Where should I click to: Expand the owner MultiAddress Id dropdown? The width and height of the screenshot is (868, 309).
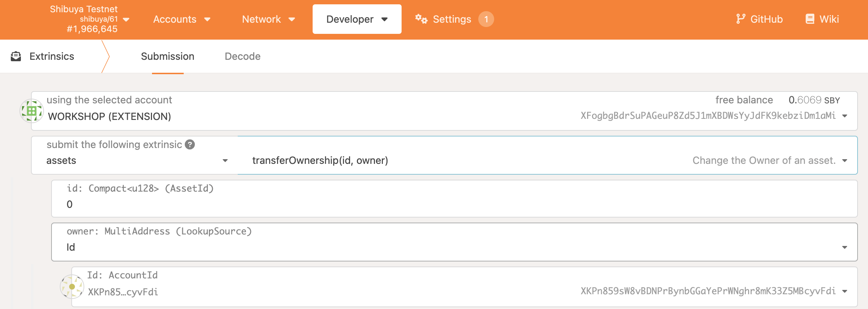click(844, 247)
